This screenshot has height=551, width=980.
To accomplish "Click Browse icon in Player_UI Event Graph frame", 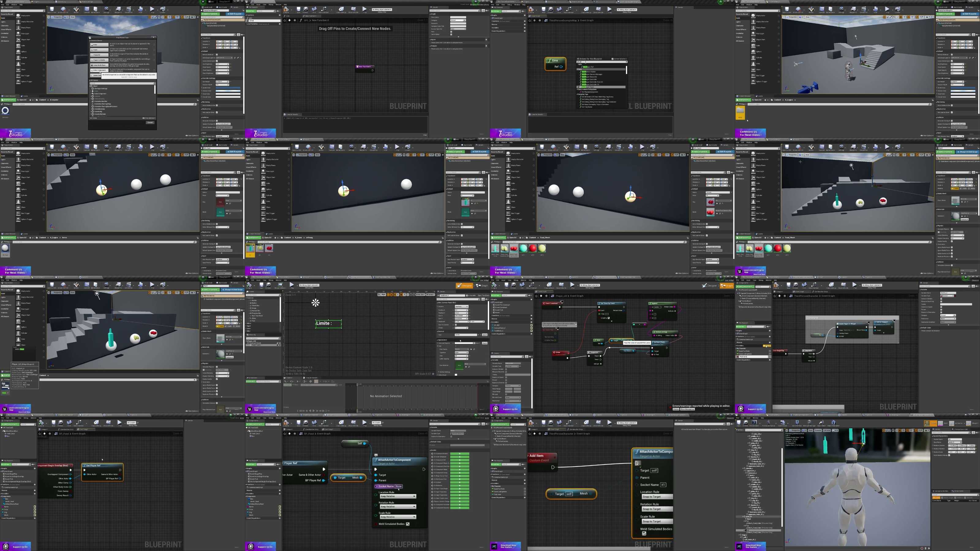I will tap(513, 285).
